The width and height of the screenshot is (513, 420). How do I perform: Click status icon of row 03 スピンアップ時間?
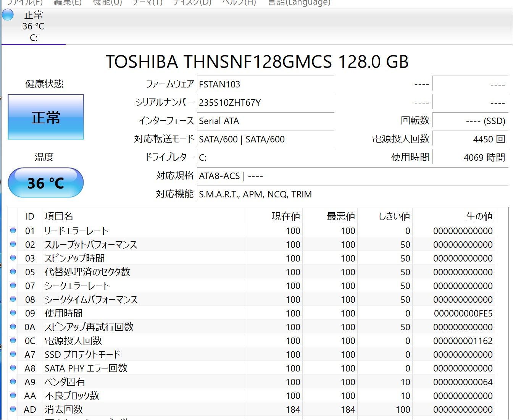click(x=13, y=258)
